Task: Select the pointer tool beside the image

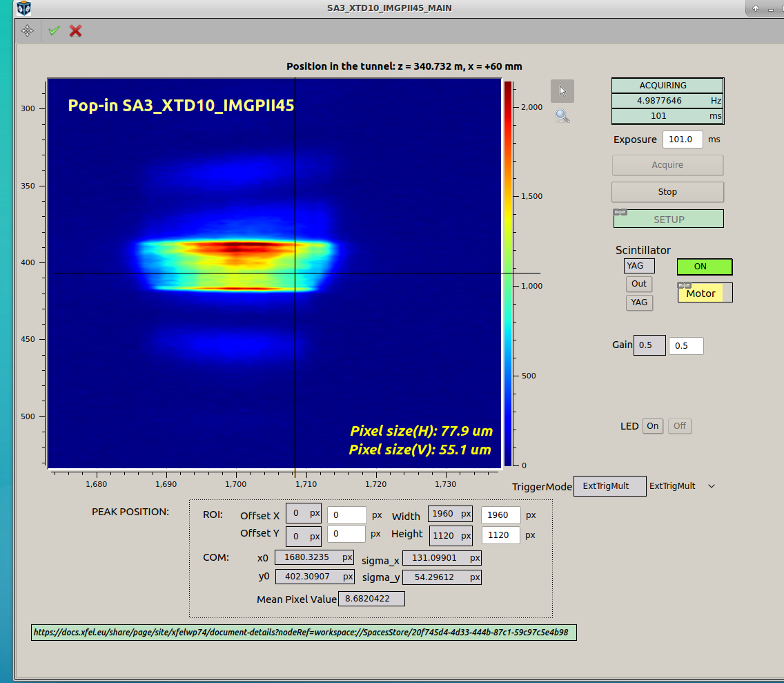Action: [x=562, y=91]
